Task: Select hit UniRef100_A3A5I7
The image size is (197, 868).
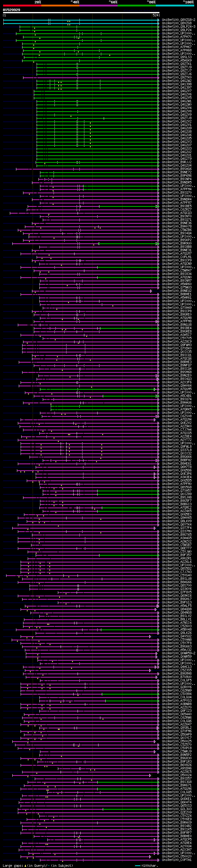Action: click(x=177, y=335)
